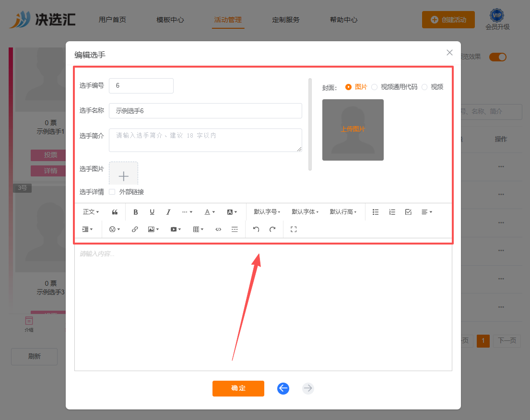Image resolution: width=530 pixels, height=420 pixels.
Task: Click the VIP 会员升级 badge
Action: [x=497, y=20]
